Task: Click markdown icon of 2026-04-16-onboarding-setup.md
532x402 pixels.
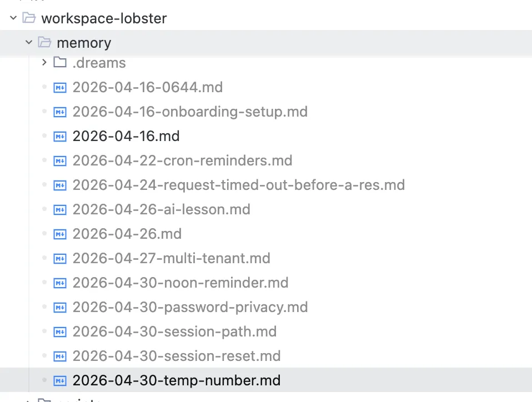Action: click(60, 112)
